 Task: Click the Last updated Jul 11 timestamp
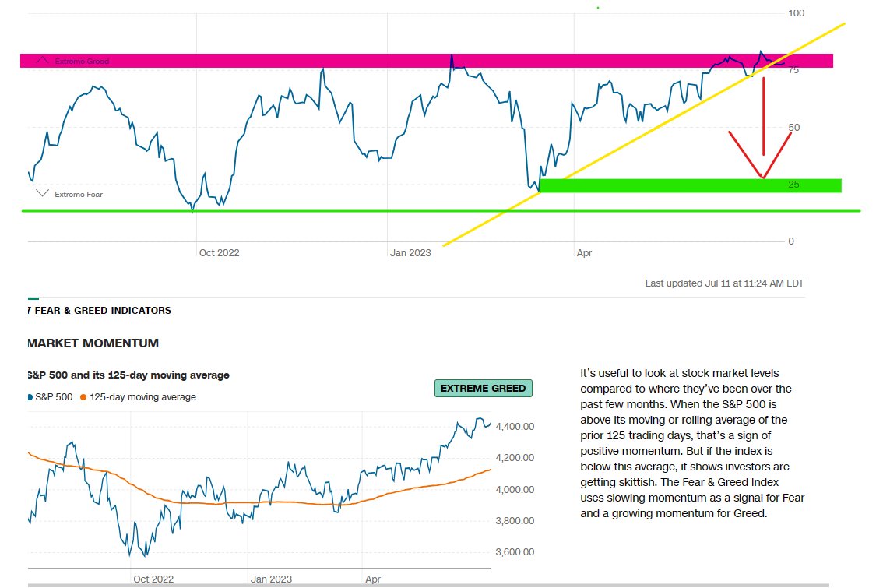click(724, 283)
